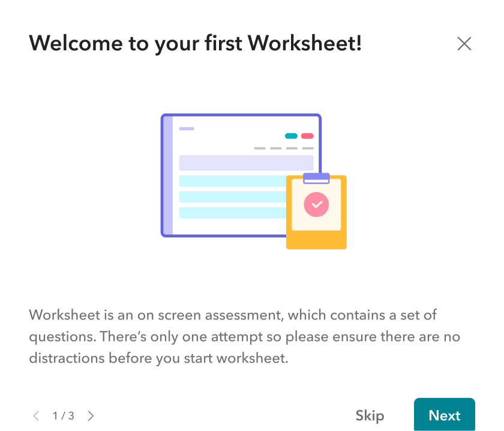
Task: Close the welcome dialog with the X
Action: click(x=464, y=44)
